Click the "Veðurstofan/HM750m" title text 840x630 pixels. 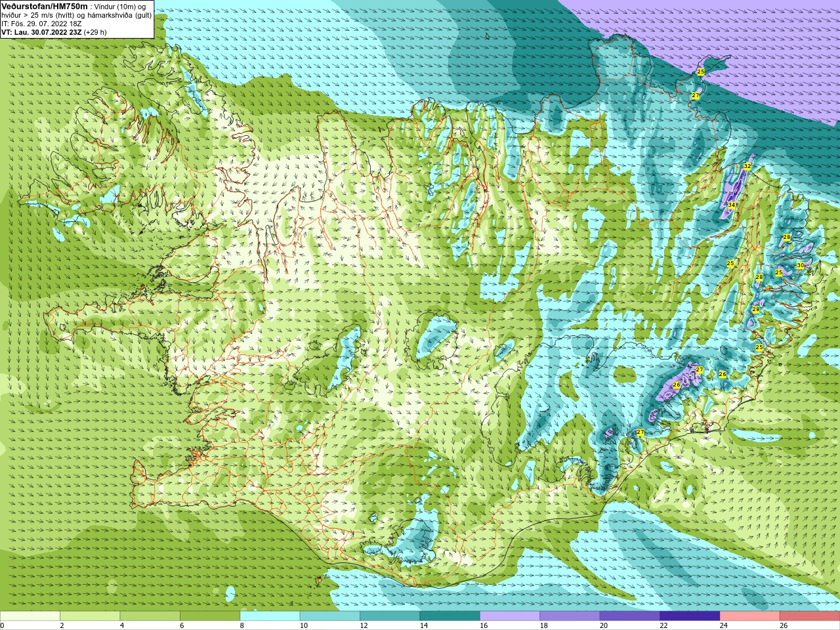(44, 6)
